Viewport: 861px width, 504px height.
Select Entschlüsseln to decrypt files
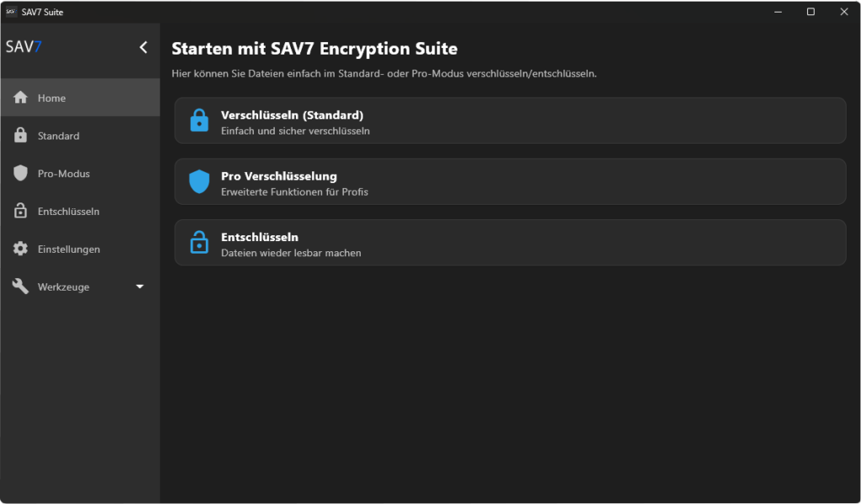pos(509,242)
